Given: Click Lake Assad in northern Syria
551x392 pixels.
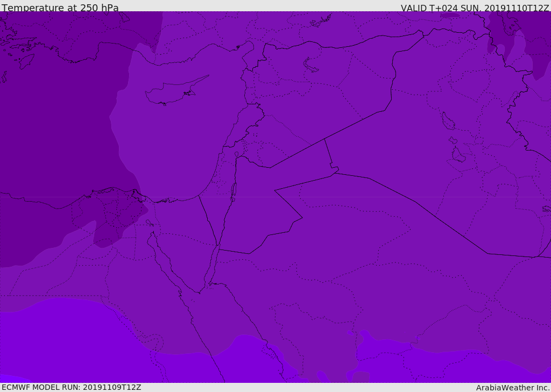Looking at the screenshot, I should [310, 66].
